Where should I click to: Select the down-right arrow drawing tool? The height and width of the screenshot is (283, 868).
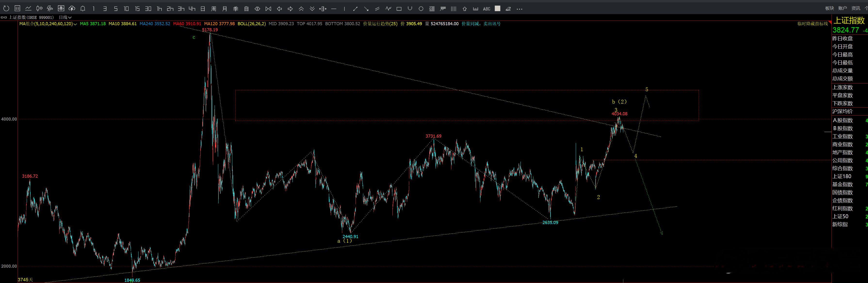(x=366, y=9)
